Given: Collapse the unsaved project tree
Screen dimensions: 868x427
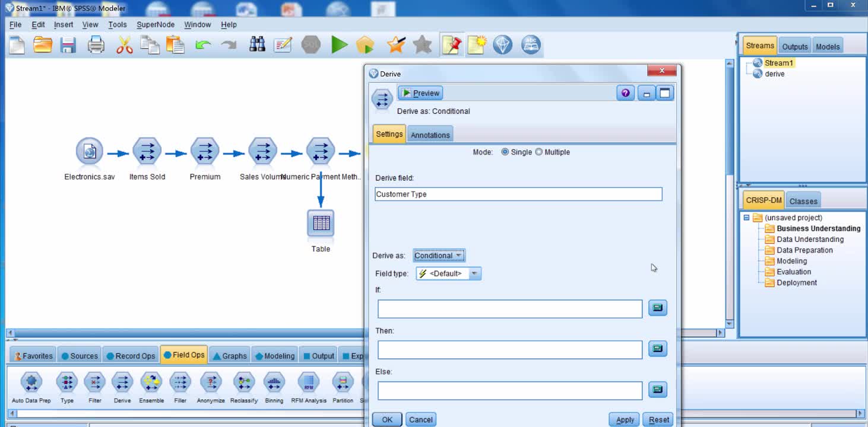Looking at the screenshot, I should click(746, 218).
